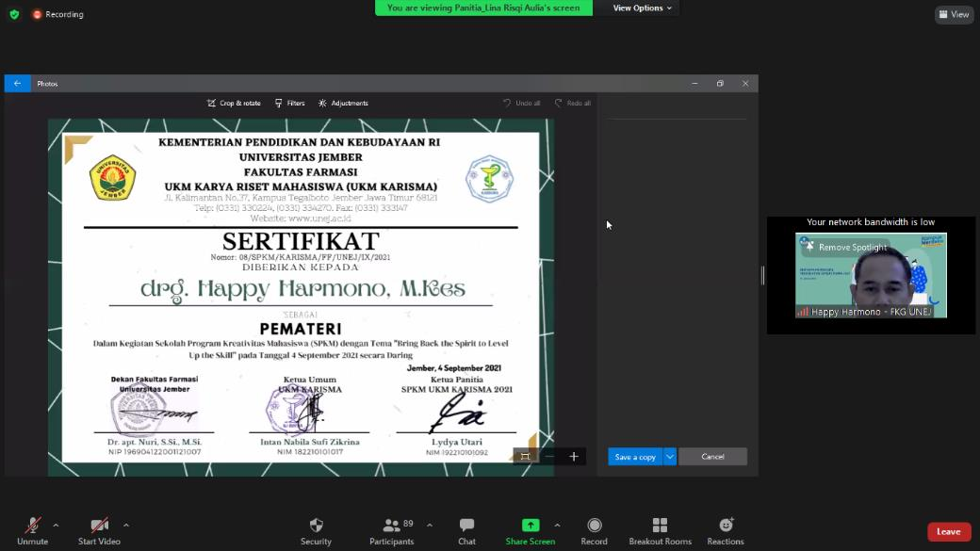
Task: Cancel the photo edits
Action: tap(712, 456)
